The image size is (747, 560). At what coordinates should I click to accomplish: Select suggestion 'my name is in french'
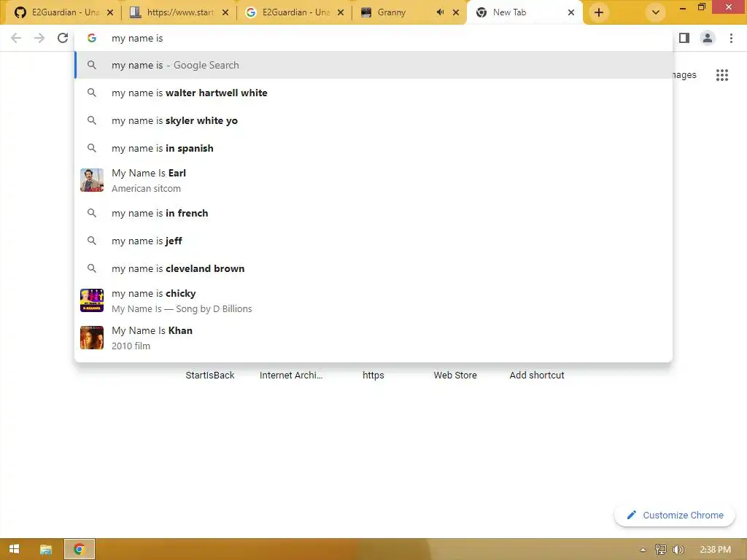click(x=373, y=213)
